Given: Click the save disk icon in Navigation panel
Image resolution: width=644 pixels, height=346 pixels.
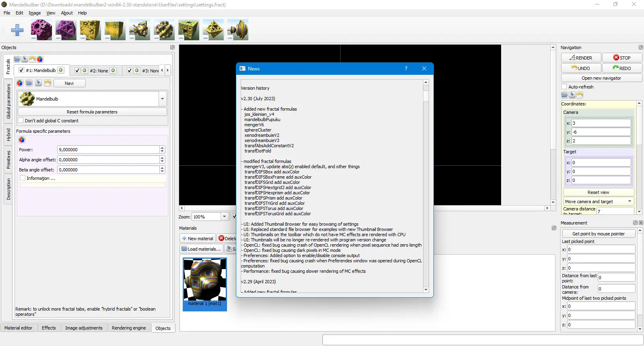Looking at the screenshot, I should [572, 95].
